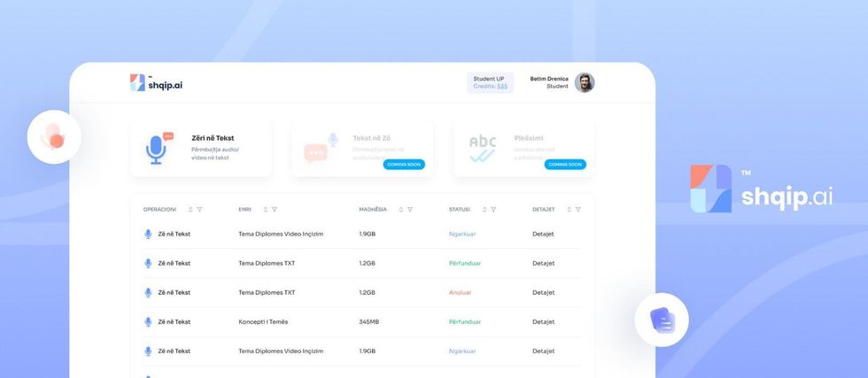Viewport: 868px width, 378px height.
Task: Click the floating document icon circle
Action: pyautogui.click(x=662, y=319)
